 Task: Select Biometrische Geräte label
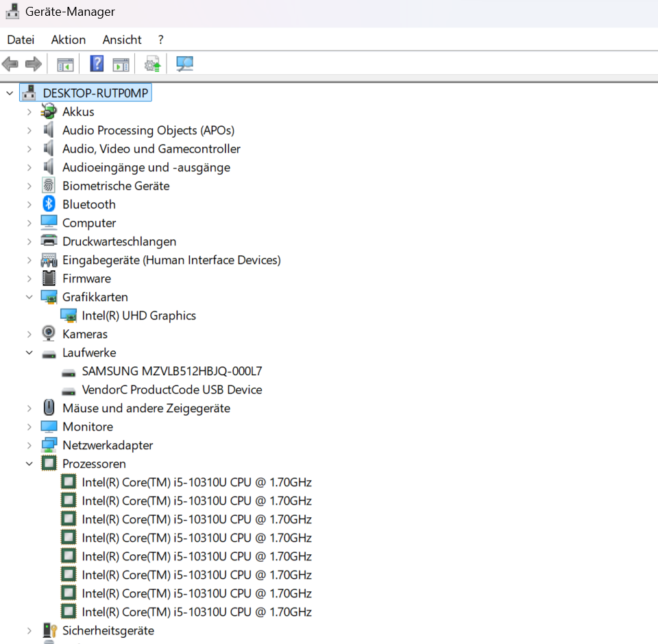click(117, 186)
